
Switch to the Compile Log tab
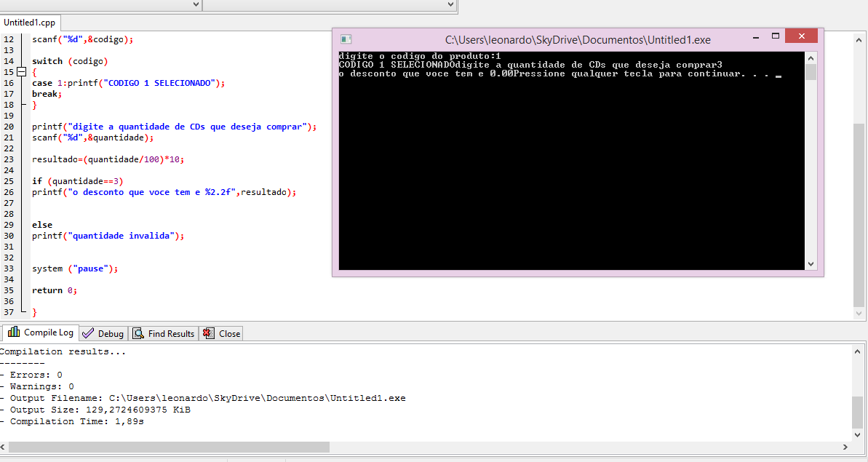(41, 332)
